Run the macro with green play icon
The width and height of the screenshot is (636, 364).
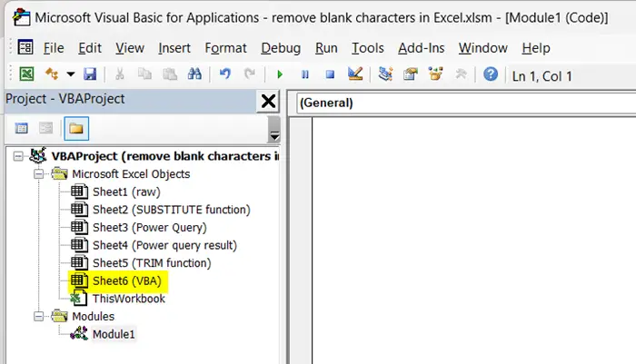280,74
